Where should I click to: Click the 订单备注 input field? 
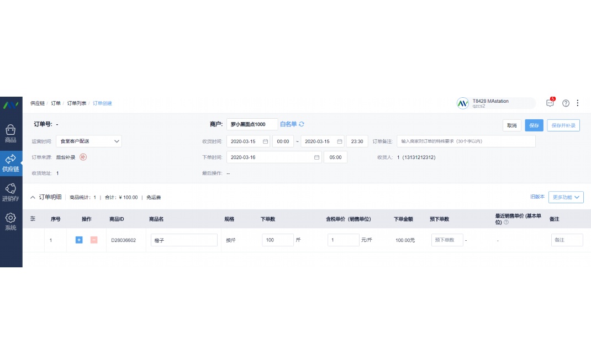[x=465, y=141]
